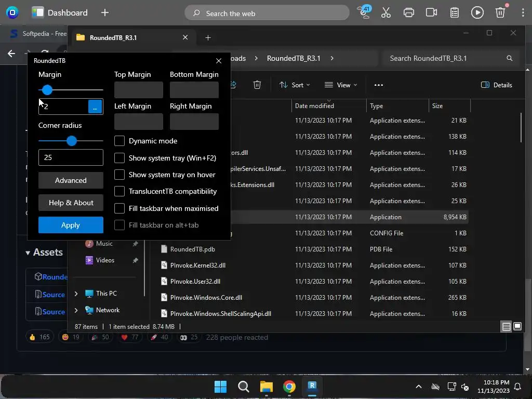Click the browser logo icon at top left
The width and height of the screenshot is (532, 399).
tap(12, 13)
